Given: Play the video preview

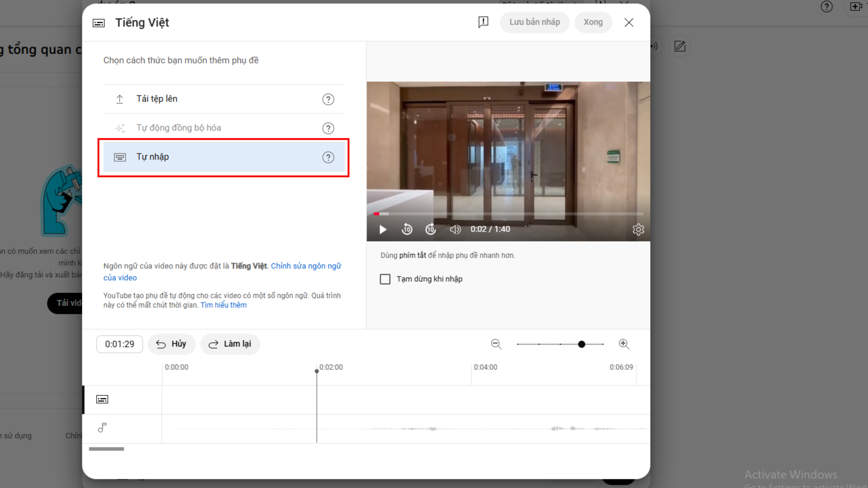Looking at the screenshot, I should point(383,230).
